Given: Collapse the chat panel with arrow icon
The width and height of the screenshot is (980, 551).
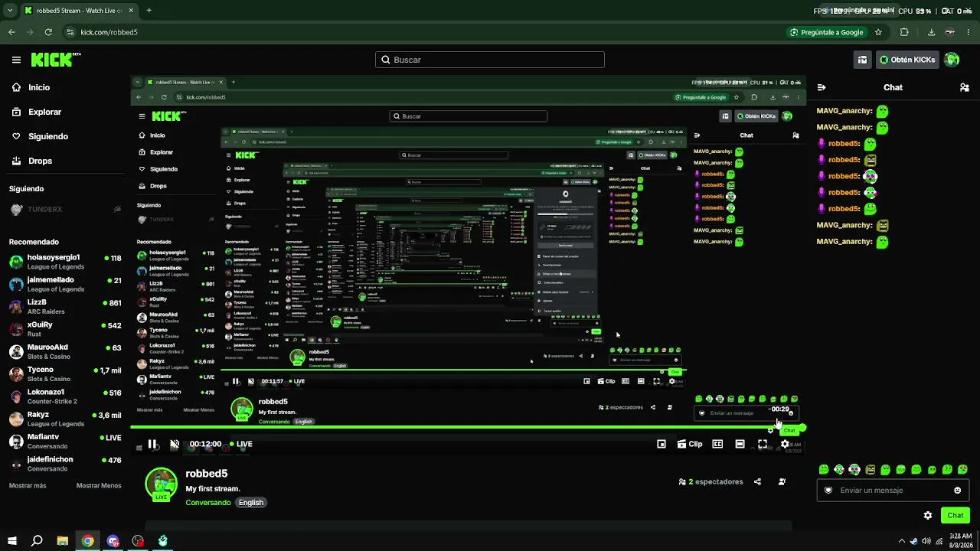Looking at the screenshot, I should 822,87.
